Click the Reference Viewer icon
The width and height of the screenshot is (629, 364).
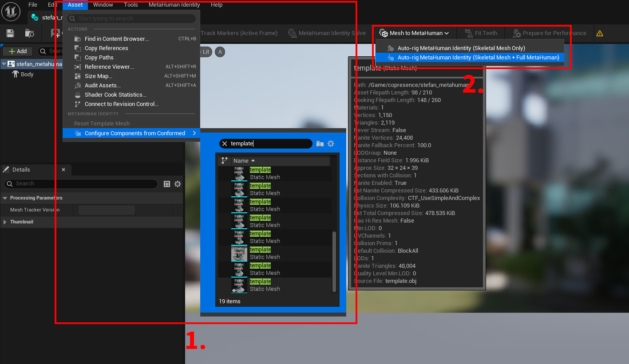click(77, 67)
